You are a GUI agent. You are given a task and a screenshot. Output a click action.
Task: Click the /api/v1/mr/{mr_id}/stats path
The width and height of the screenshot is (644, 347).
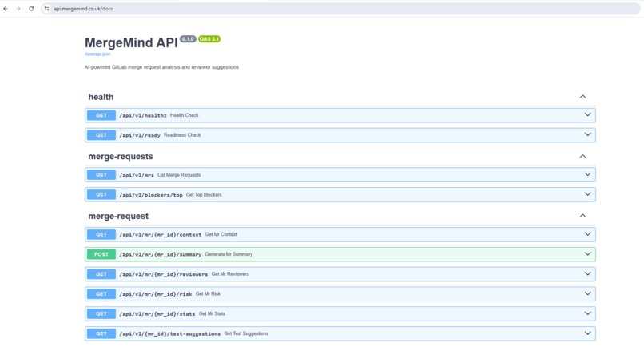click(x=157, y=314)
